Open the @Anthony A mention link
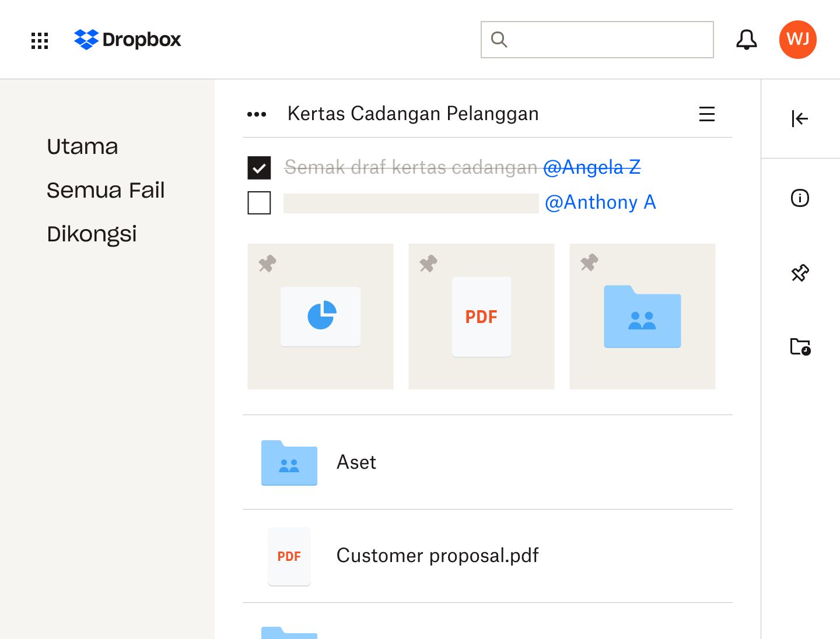The width and height of the screenshot is (840, 639). [601, 202]
